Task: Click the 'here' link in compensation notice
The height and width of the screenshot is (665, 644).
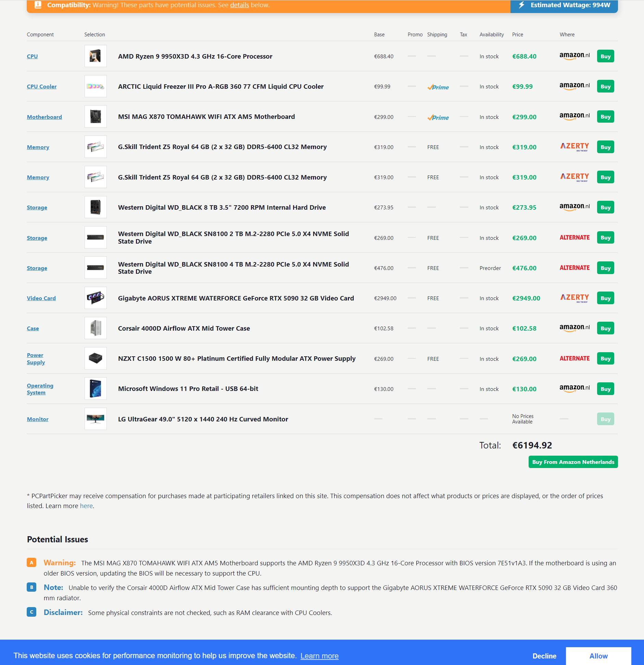Action: pos(86,506)
